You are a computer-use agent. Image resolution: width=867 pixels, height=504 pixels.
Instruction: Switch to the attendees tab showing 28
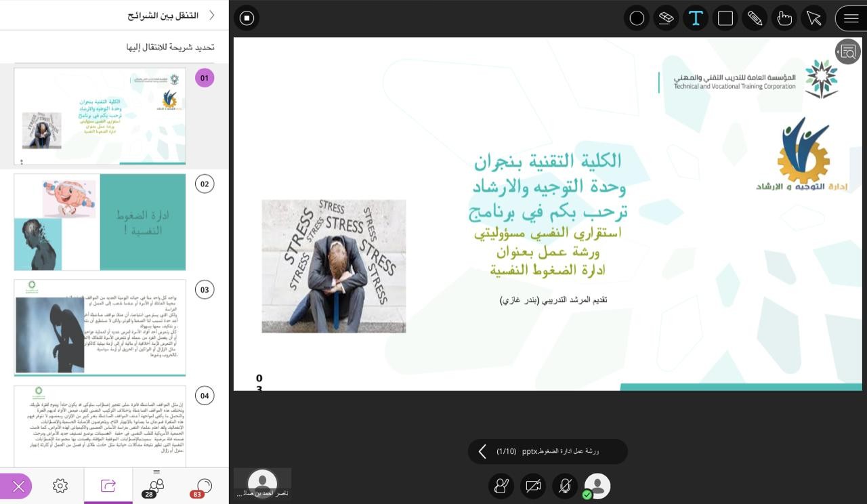pyautogui.click(x=156, y=486)
